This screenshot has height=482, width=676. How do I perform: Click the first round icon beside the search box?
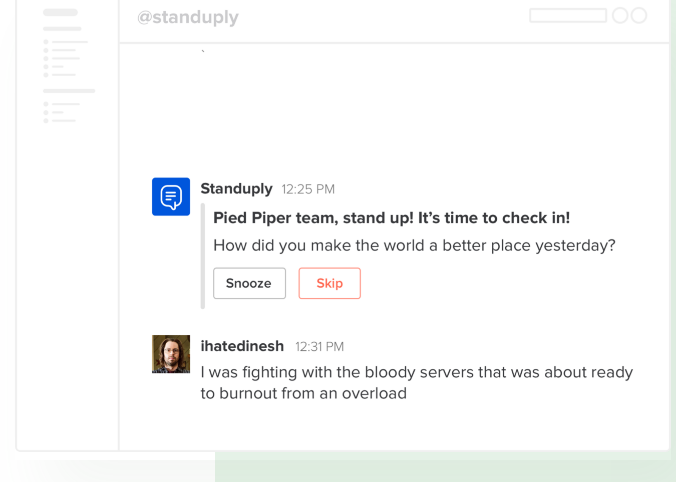(620, 16)
